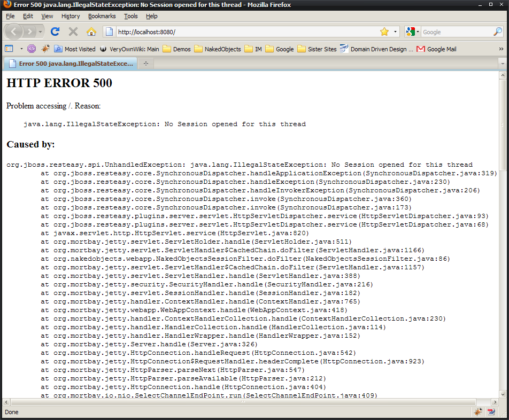Click the Stop loading icon

tap(73, 32)
